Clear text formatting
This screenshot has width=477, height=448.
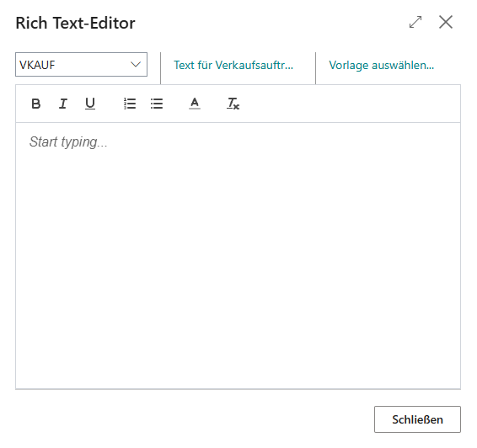pos(233,104)
